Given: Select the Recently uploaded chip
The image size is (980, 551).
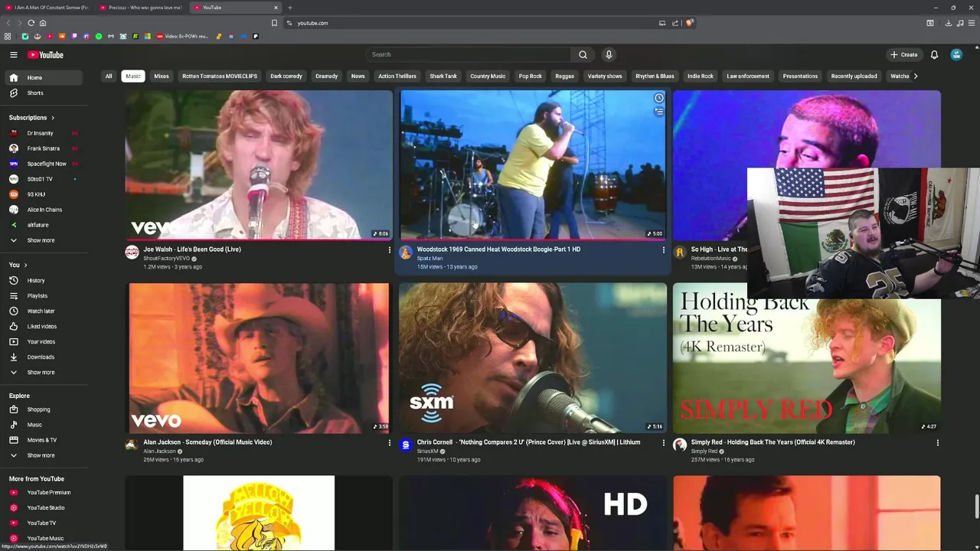Looking at the screenshot, I should [854, 76].
